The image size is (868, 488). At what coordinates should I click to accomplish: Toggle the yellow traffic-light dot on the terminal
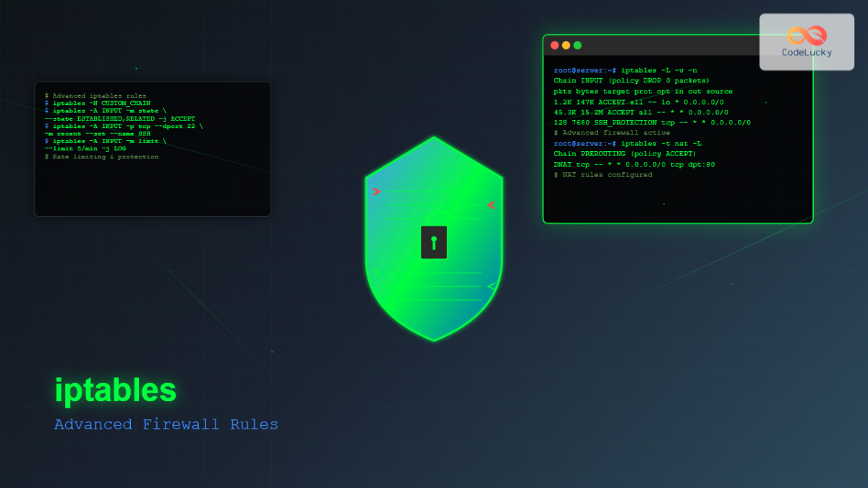pyautogui.click(x=566, y=44)
